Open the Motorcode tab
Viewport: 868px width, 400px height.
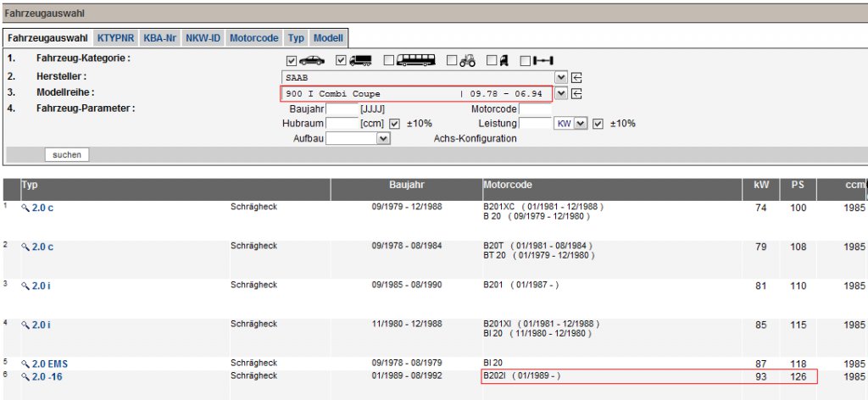254,38
